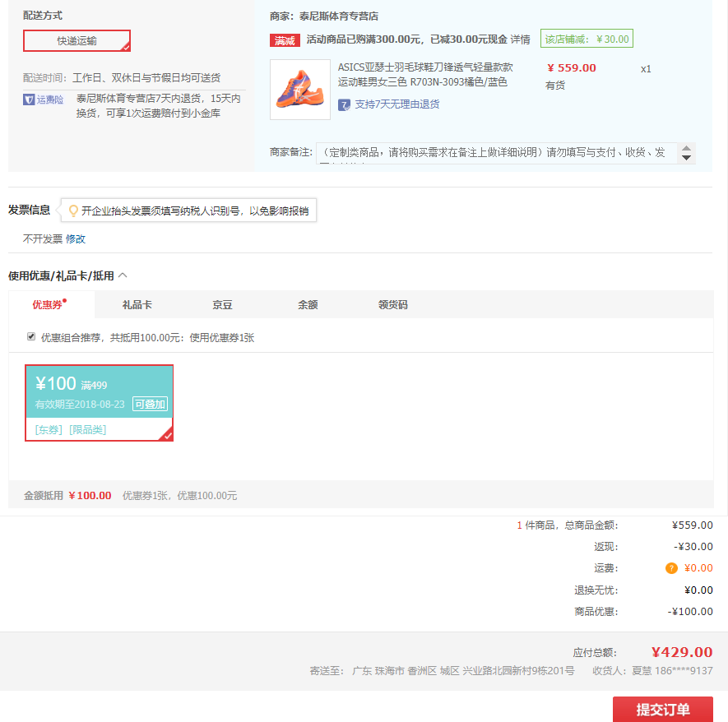728x722 pixels.
Task: Click the down arrow in 商家备注 box
Action: click(x=686, y=158)
